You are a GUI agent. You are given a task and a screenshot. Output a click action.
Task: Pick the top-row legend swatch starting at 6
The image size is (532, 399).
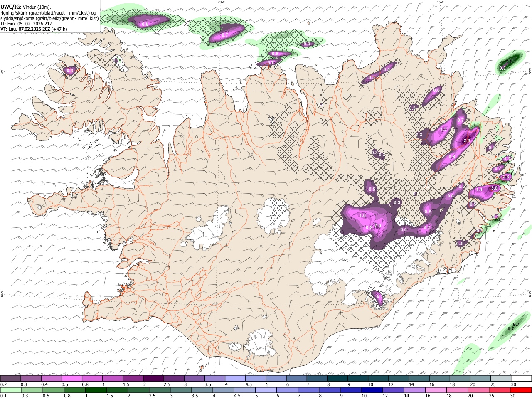click(x=296, y=379)
